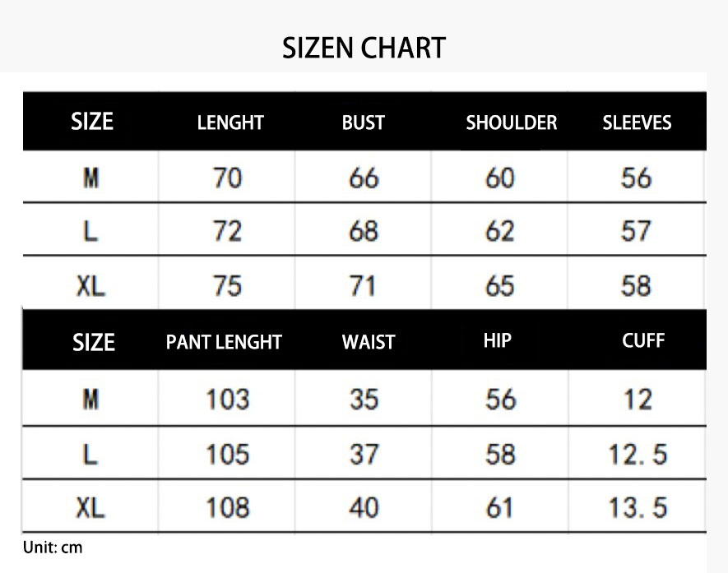Click the Unit: cm note
The image size is (728, 573).
click(x=53, y=548)
